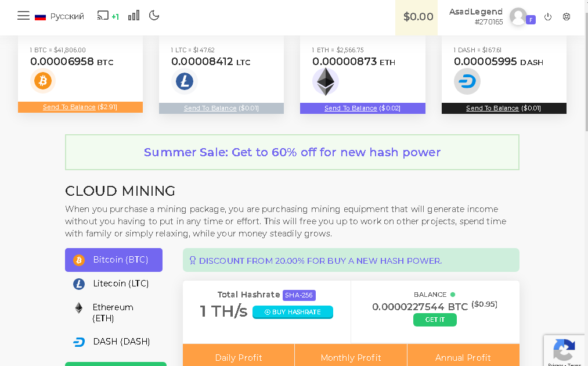The width and height of the screenshot is (588, 366).
Task: Click the user ID #270165
Action: tap(489, 21)
